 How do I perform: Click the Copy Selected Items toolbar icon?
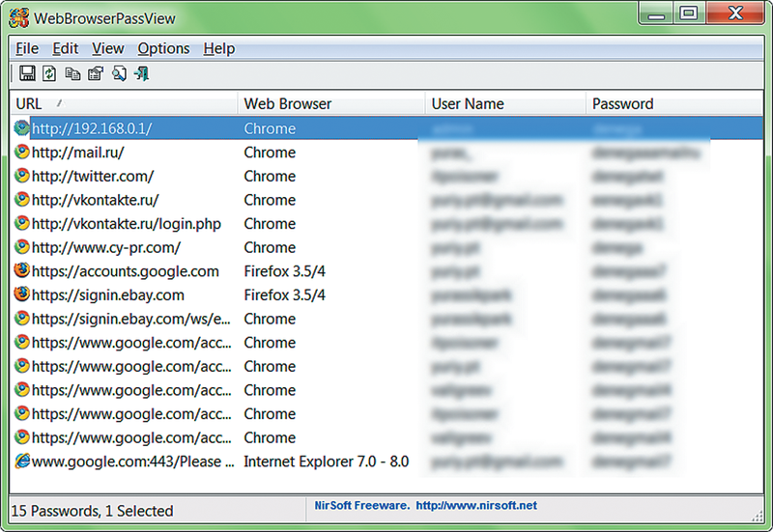72,73
